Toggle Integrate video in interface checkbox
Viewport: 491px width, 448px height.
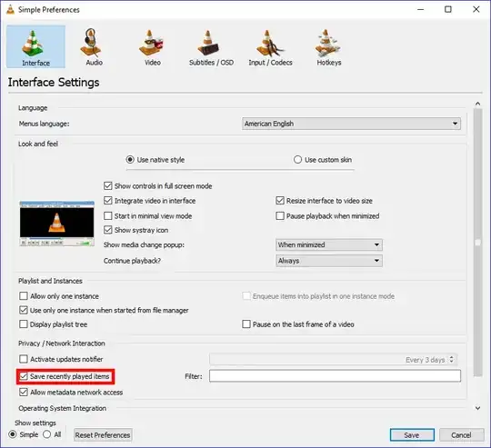pos(107,201)
